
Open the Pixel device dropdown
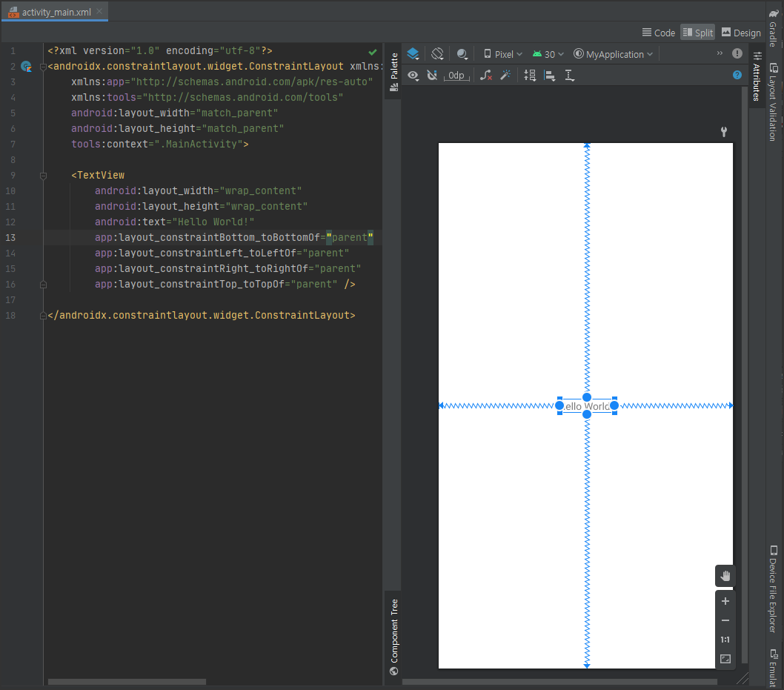point(503,54)
